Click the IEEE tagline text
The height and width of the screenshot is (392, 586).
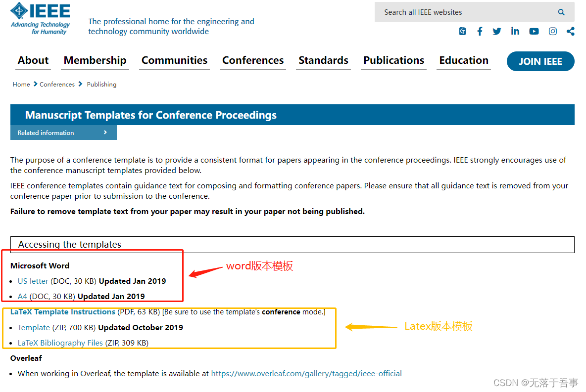[x=171, y=27]
